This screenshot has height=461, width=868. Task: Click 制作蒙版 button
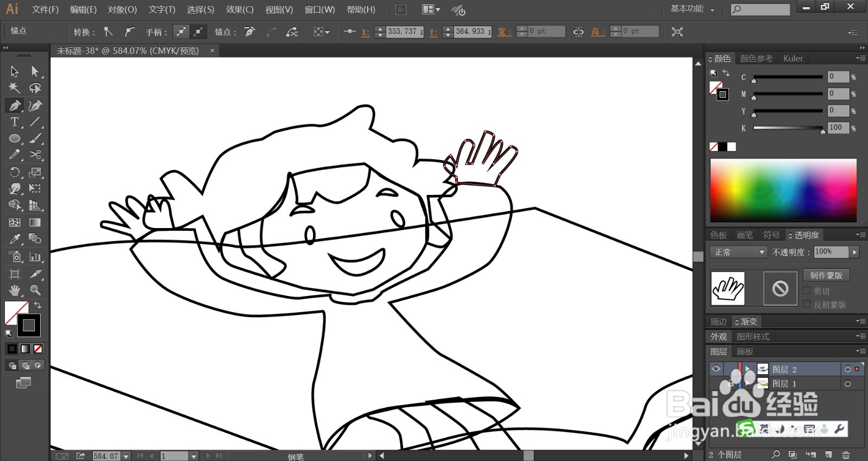click(826, 275)
